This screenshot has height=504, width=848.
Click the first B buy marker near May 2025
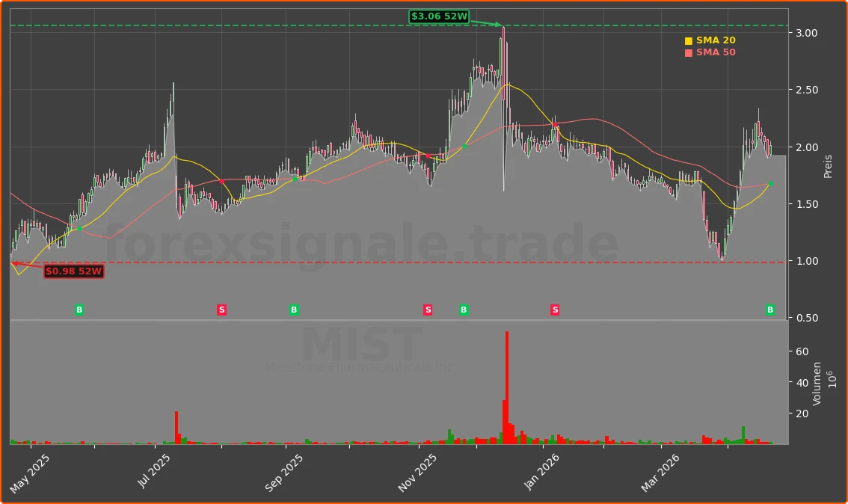(x=79, y=310)
